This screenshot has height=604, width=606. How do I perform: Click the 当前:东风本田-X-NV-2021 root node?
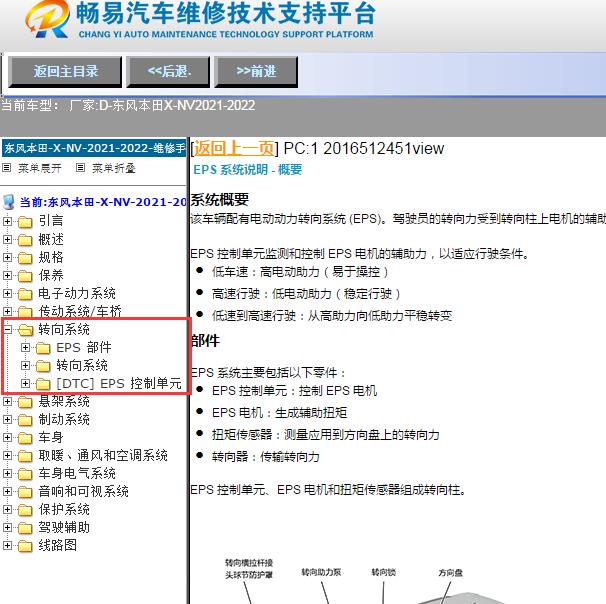tap(103, 202)
